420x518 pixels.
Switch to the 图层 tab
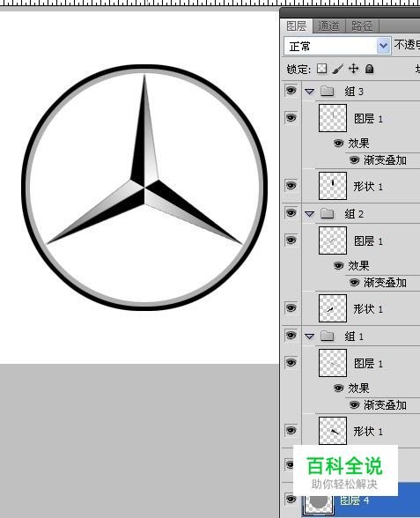coord(296,26)
